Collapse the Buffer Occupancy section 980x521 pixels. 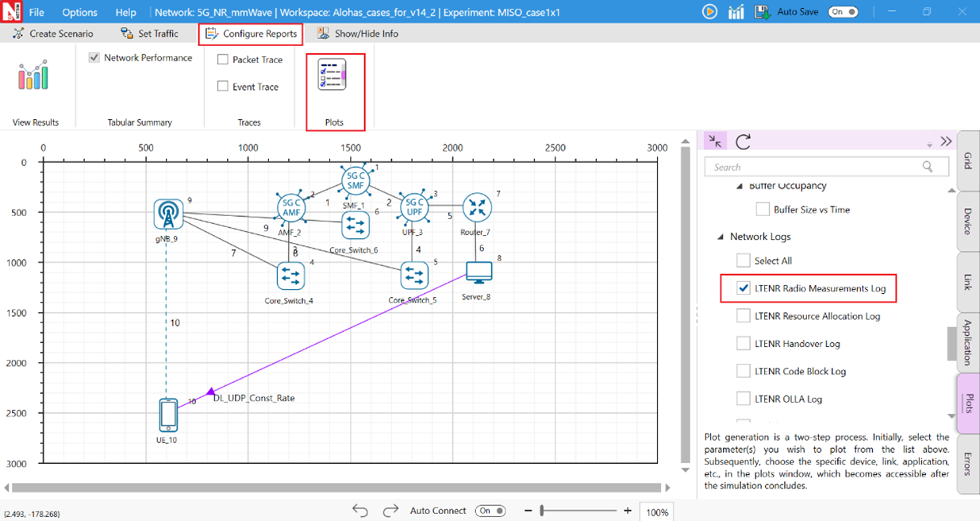[x=740, y=187]
